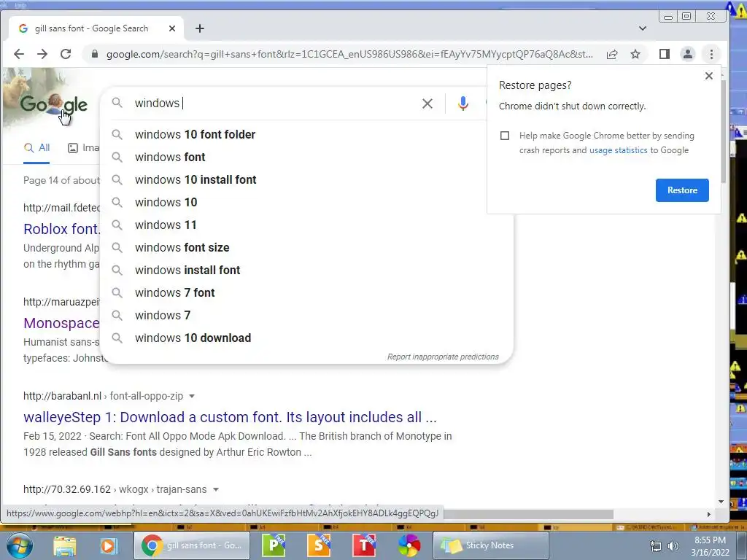Click the network icon in the tray
The width and height of the screenshot is (747, 560).
click(x=656, y=546)
